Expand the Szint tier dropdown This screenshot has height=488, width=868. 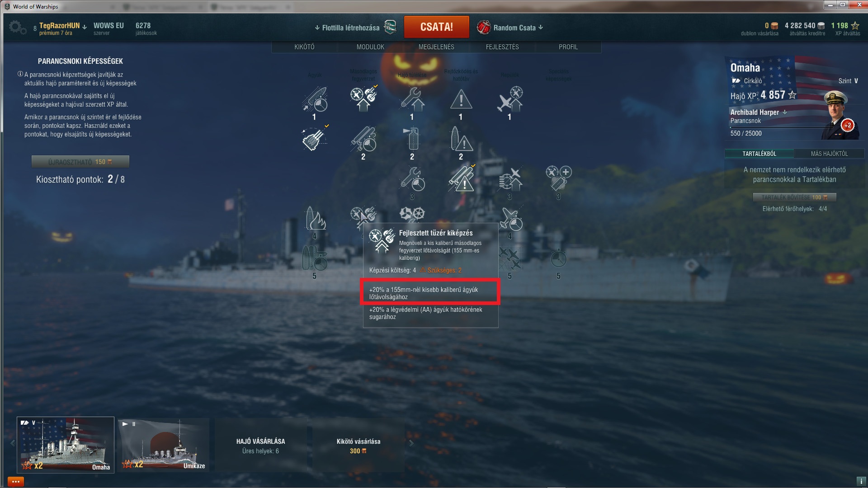(848, 81)
